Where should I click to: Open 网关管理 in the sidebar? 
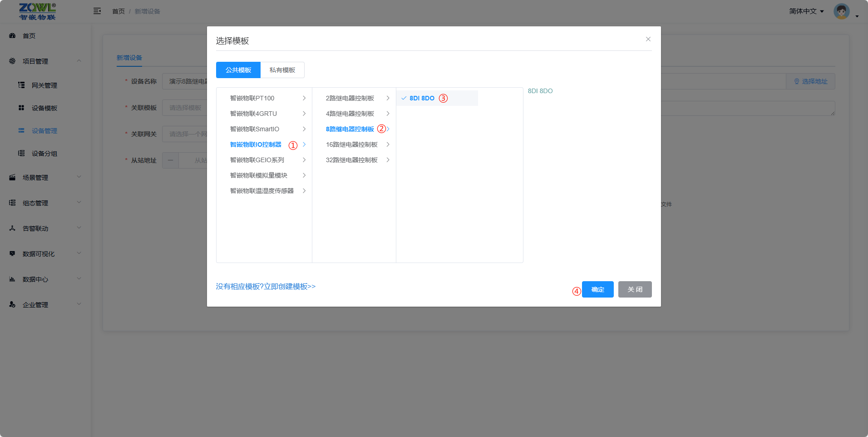pyautogui.click(x=45, y=85)
